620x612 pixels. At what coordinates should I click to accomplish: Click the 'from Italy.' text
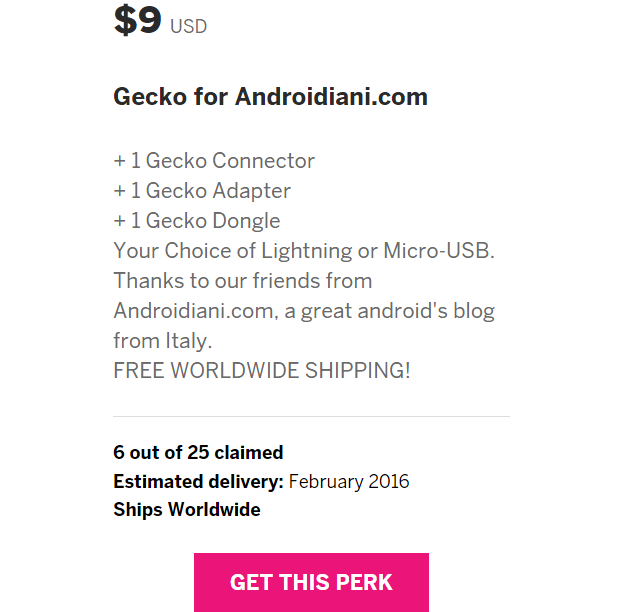click(x=163, y=341)
